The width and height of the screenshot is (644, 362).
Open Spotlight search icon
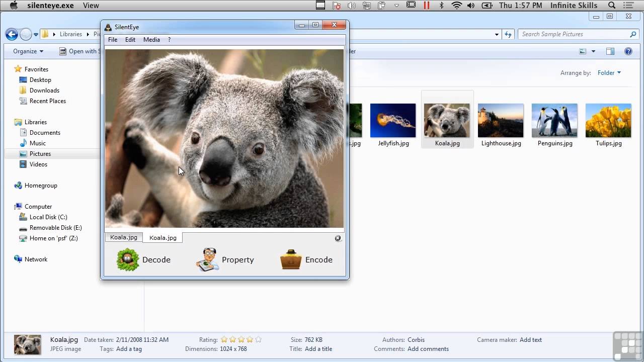(x=612, y=6)
